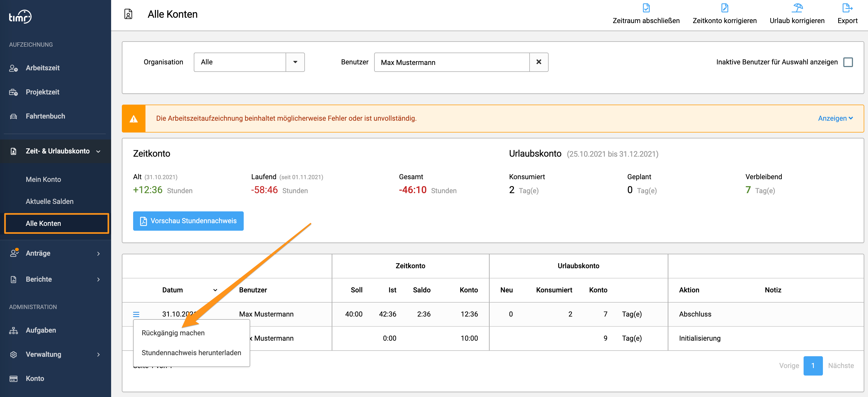Image resolution: width=868 pixels, height=397 pixels.
Task: Click the Konto card icon
Action: point(13,378)
